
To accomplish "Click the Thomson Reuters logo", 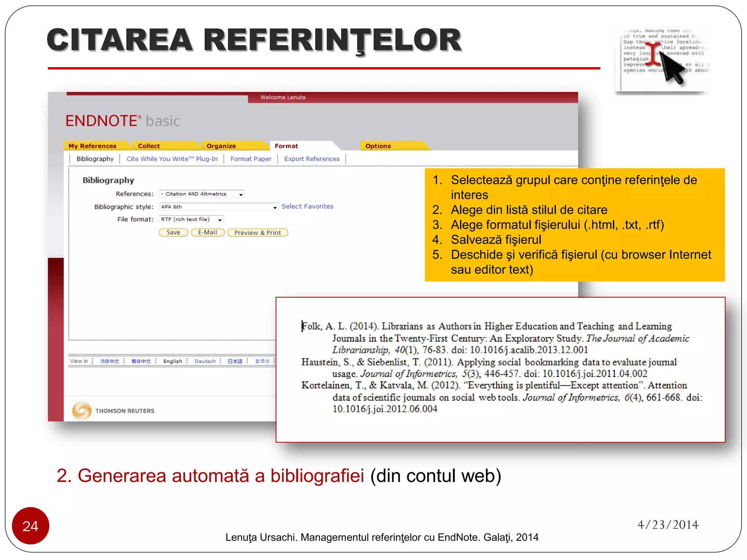I will 113,411.
